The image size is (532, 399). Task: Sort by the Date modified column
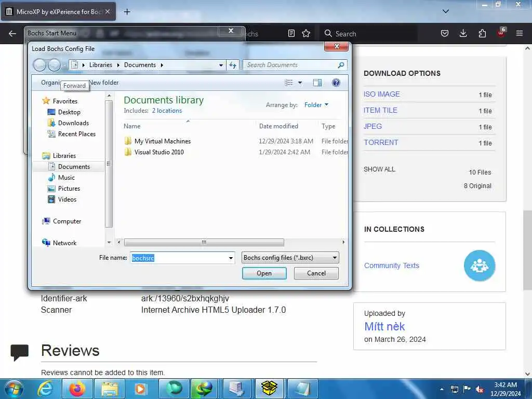pos(278,126)
